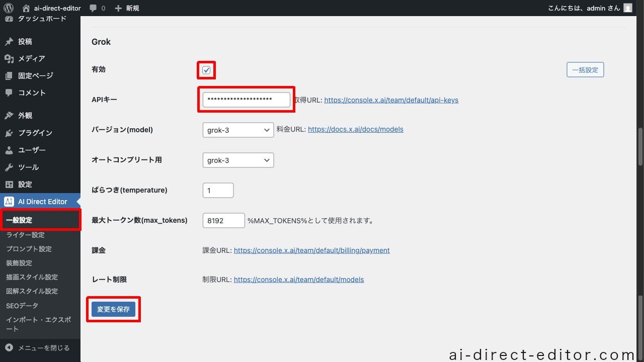Click the settings icon for 設定
The image size is (644, 362).
[9, 184]
